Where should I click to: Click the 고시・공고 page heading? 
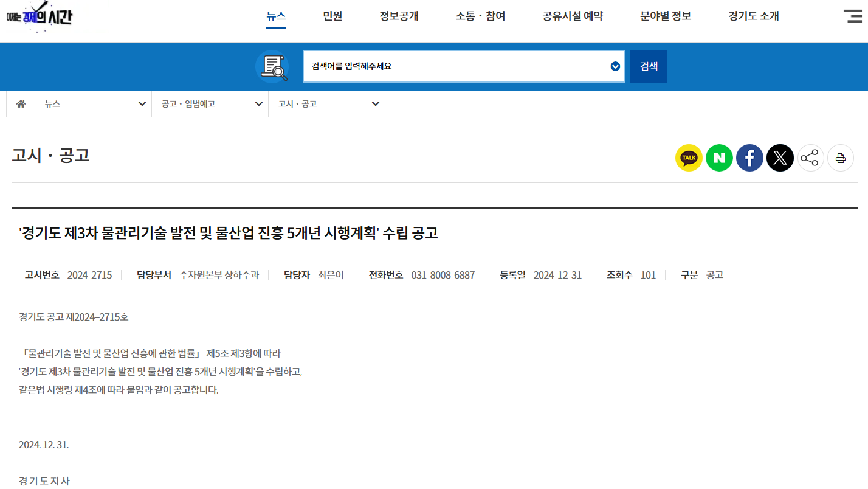coord(50,155)
